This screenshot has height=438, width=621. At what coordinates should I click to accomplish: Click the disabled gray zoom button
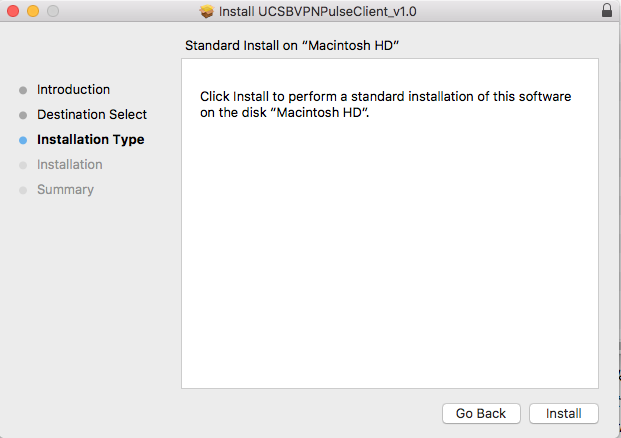click(53, 11)
